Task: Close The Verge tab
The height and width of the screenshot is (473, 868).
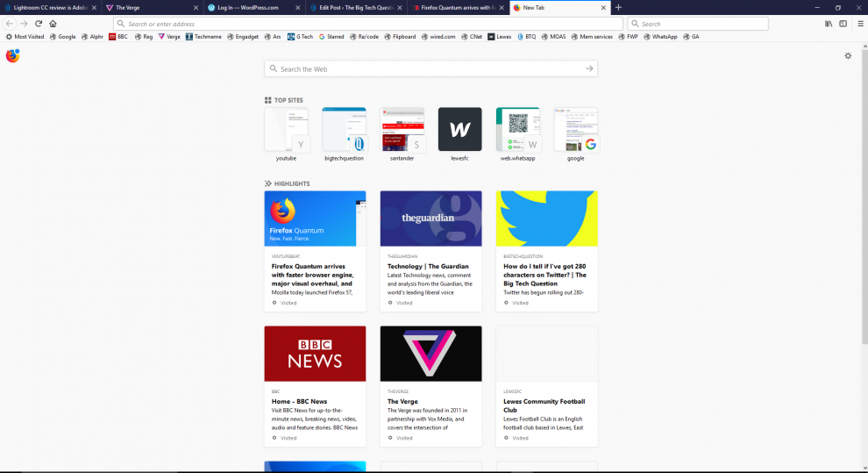Action: click(196, 8)
